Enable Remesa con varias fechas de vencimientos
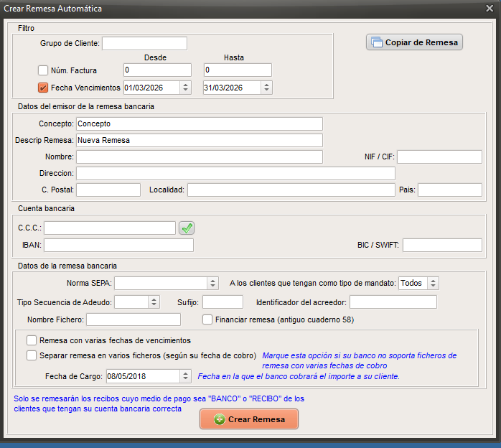Screen dimensions: 501x448 pyautogui.click(x=32, y=340)
